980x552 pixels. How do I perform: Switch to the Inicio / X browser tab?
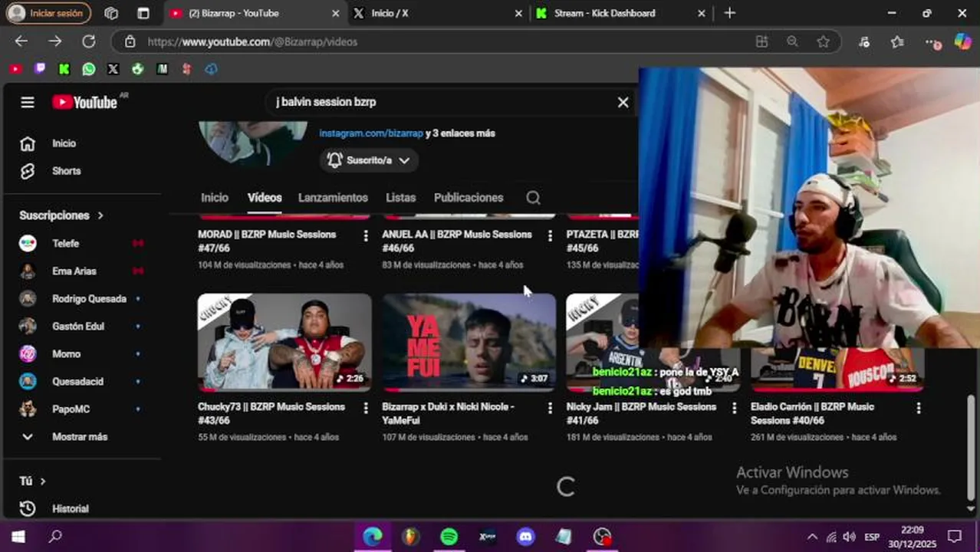click(x=438, y=13)
